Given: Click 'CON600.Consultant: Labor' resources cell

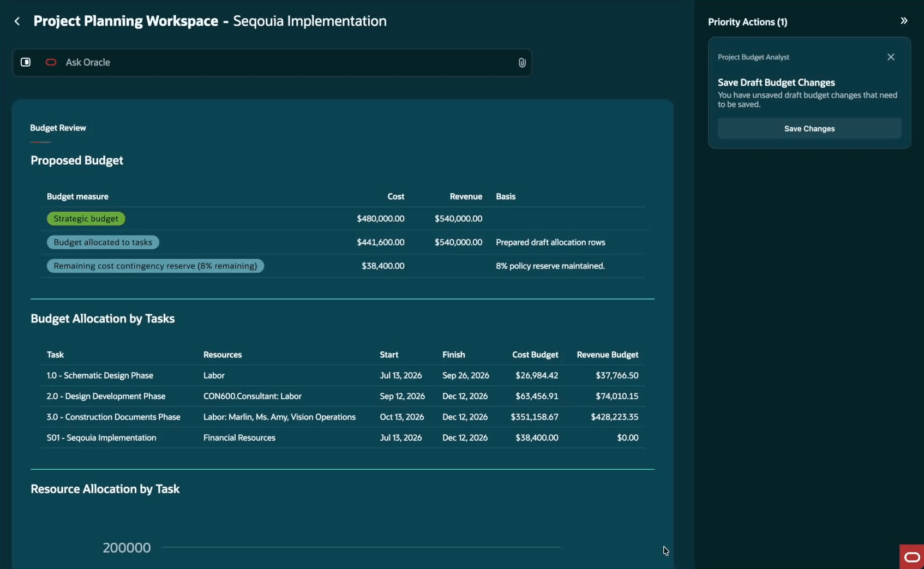Looking at the screenshot, I should coord(252,396).
